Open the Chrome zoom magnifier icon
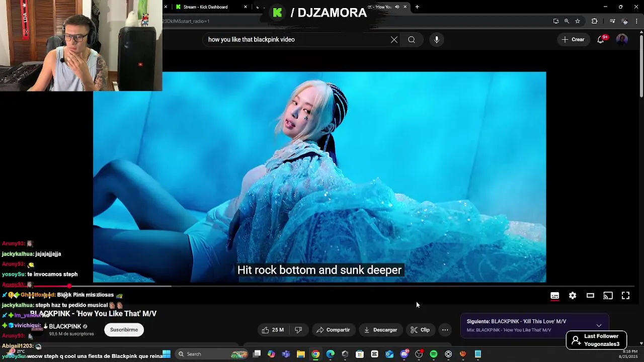 tap(567, 21)
